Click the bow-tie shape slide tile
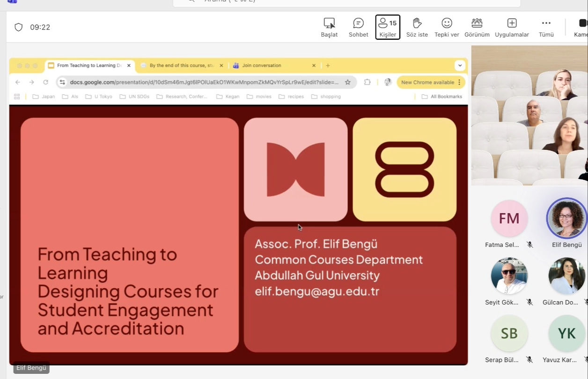Screen dimensions: 588x379 click(295, 169)
